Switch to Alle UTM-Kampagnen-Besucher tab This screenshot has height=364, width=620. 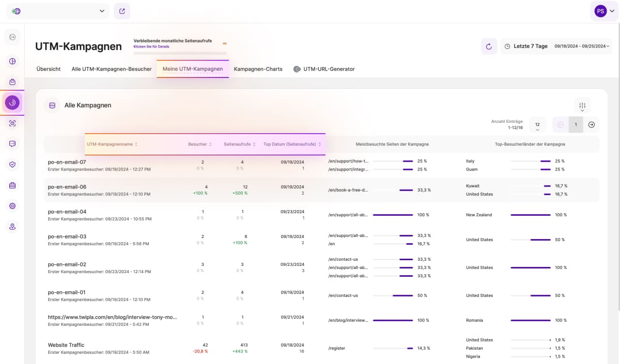click(112, 69)
